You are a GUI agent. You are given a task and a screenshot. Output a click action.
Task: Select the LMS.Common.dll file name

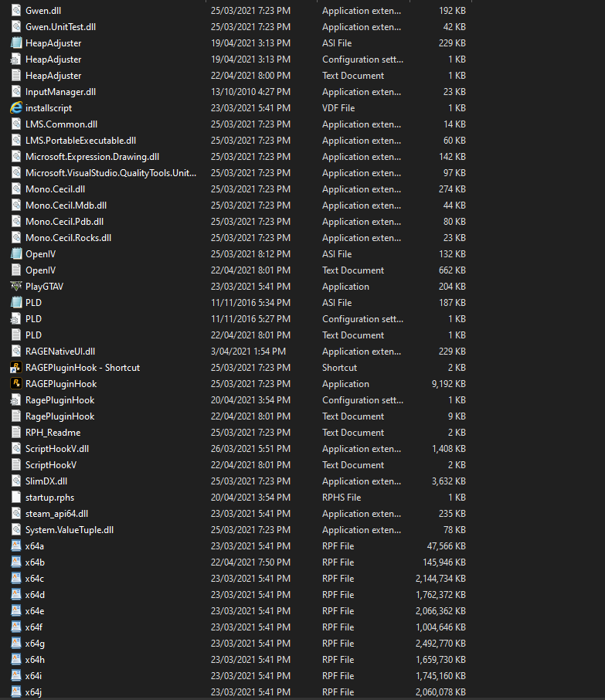(x=62, y=124)
